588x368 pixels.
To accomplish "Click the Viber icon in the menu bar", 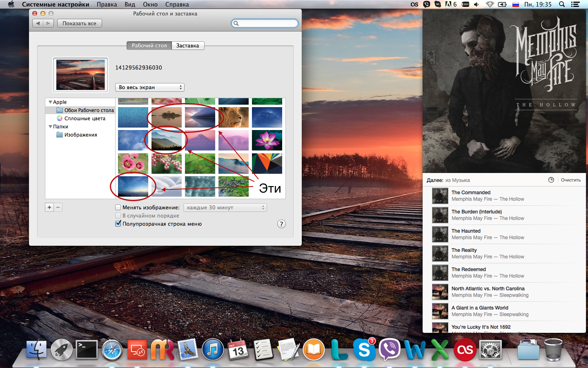I will tap(427, 4).
